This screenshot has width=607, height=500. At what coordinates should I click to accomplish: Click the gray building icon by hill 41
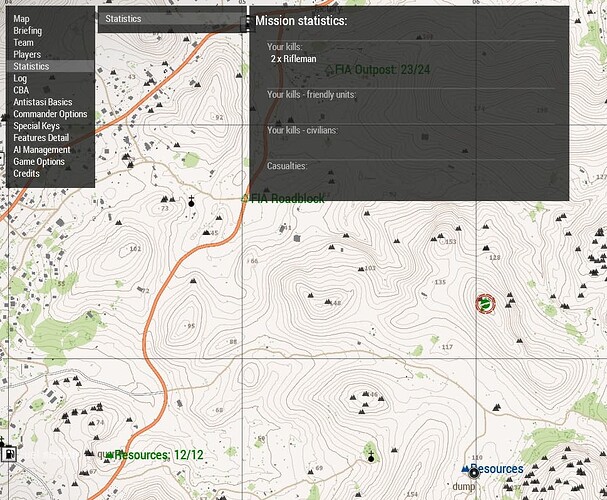click(297, 238)
